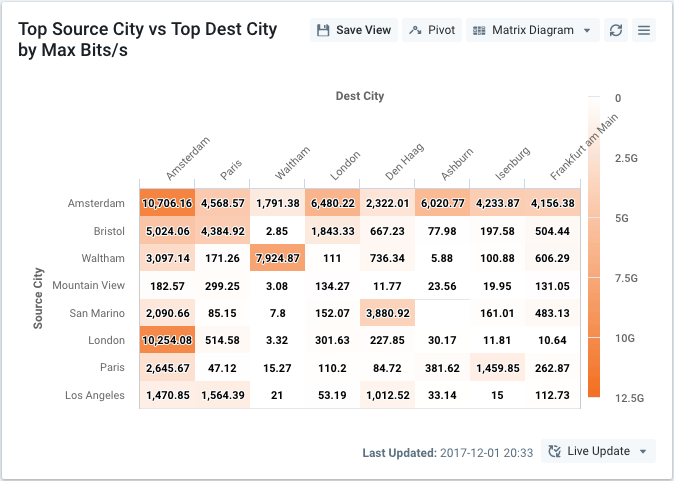Click the San Marino cell 3,880.92
Viewport: 674px width, 481px height.
[387, 312]
